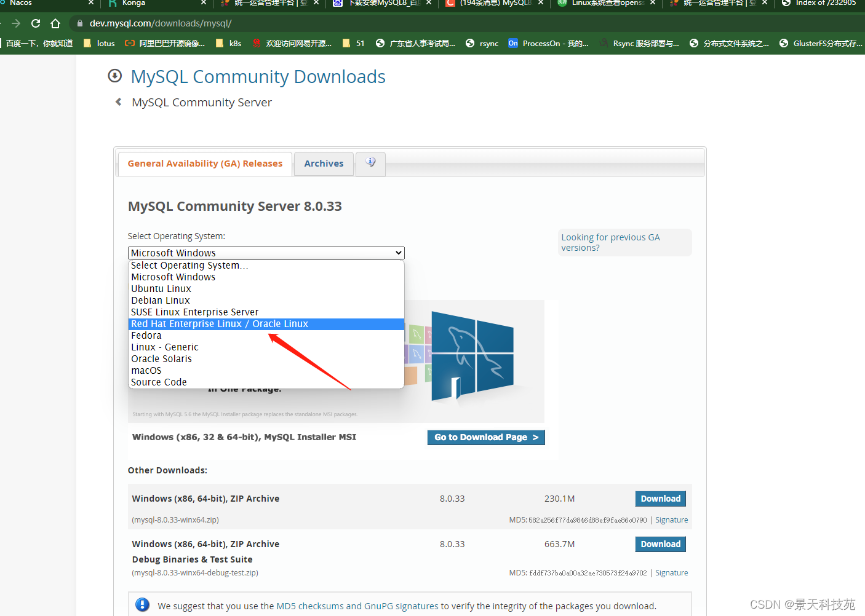The width and height of the screenshot is (865, 616).
Task: Go to the browser home page icon
Action: (x=55, y=23)
